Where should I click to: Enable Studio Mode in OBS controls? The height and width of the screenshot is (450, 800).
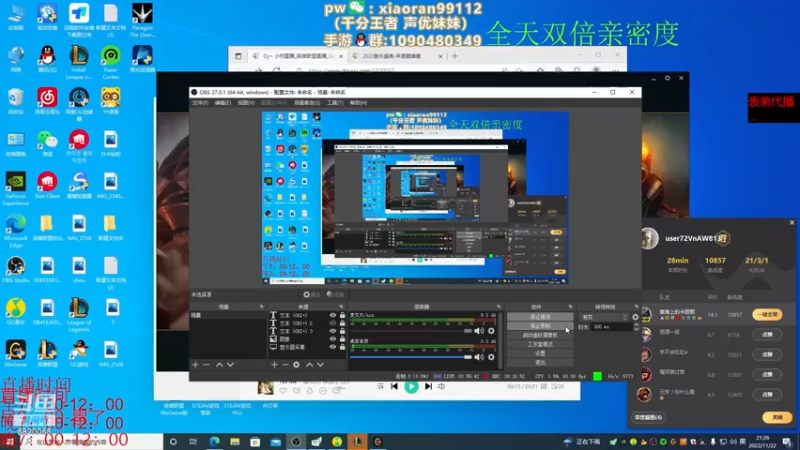click(540, 344)
